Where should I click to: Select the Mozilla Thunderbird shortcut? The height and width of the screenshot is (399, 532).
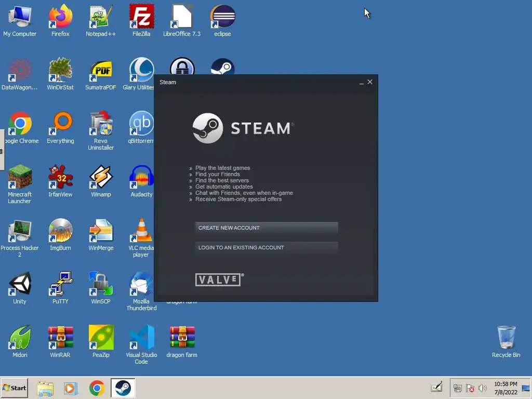pos(141,291)
